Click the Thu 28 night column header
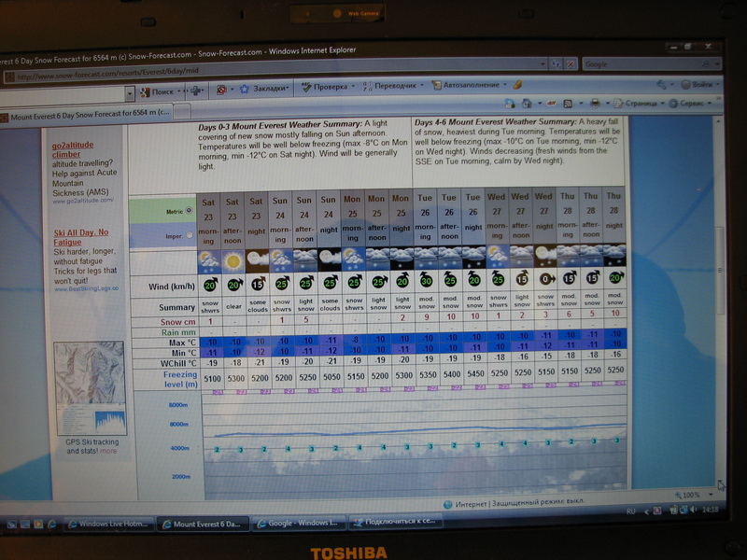 [613, 214]
